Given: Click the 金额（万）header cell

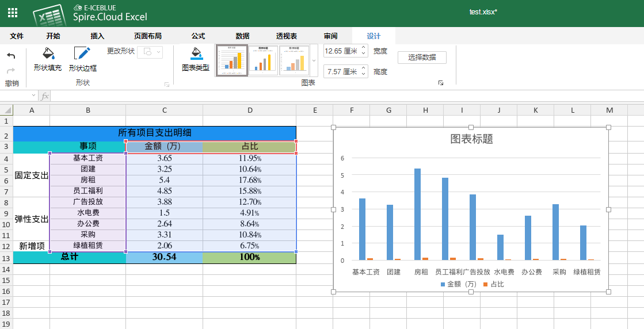Looking at the screenshot, I should [x=164, y=147].
